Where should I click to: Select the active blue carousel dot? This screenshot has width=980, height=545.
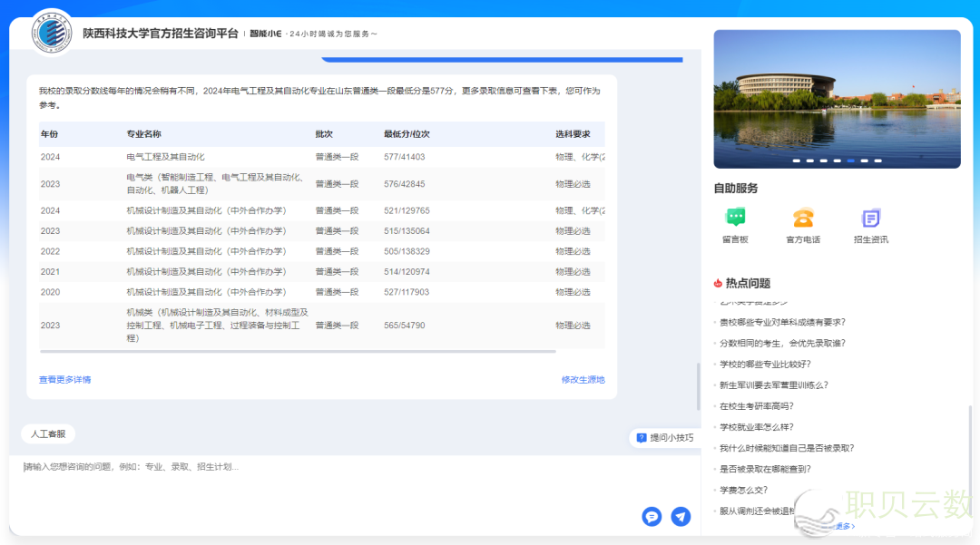850,161
